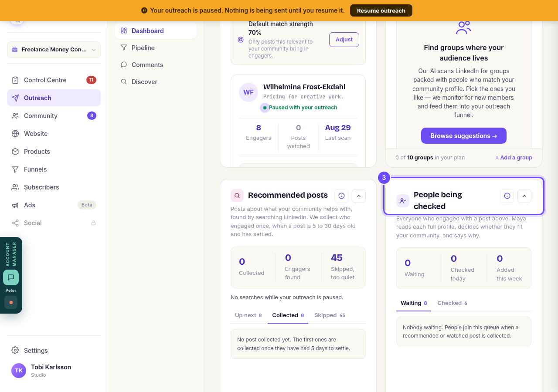
Task: Open info icon for People being checked
Action: click(x=507, y=196)
